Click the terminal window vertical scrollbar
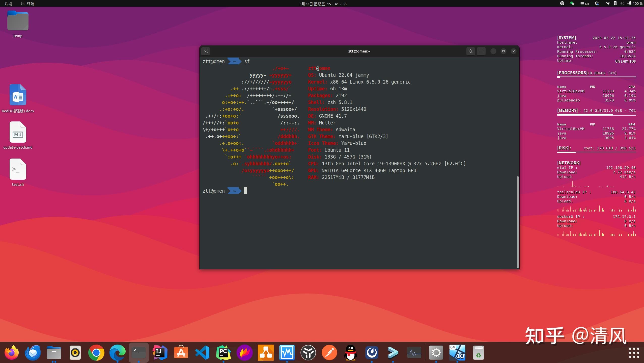Viewport: 644px width, 363px height. [518, 222]
